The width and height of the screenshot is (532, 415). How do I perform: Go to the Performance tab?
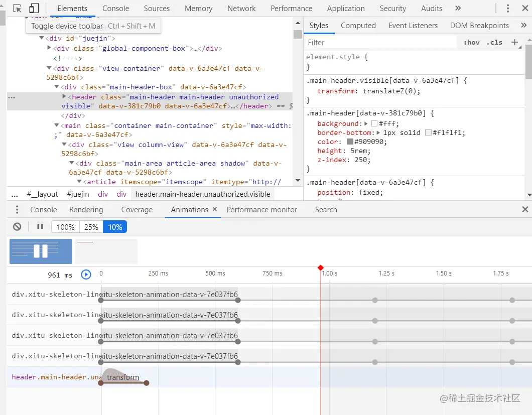pos(292,9)
